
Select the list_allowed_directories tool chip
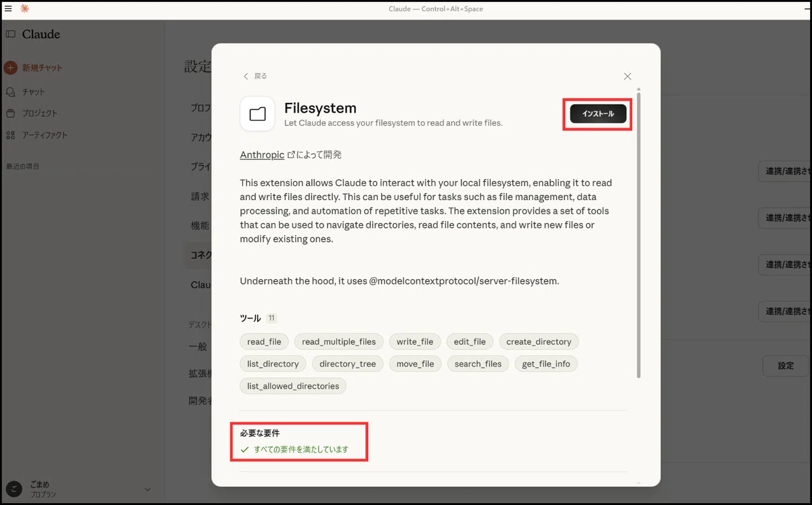pos(293,386)
